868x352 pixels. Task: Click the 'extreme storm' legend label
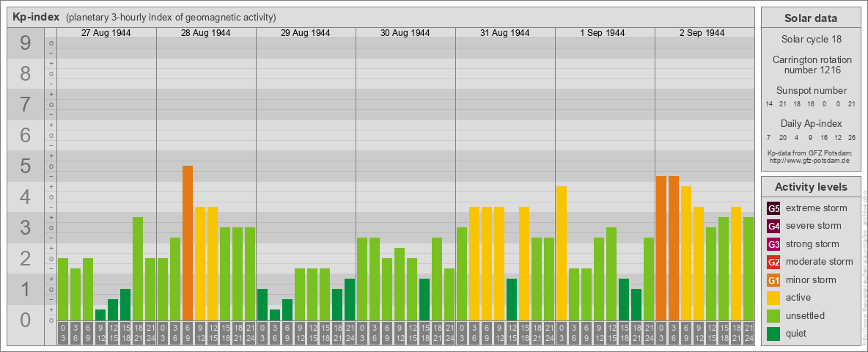click(x=817, y=208)
